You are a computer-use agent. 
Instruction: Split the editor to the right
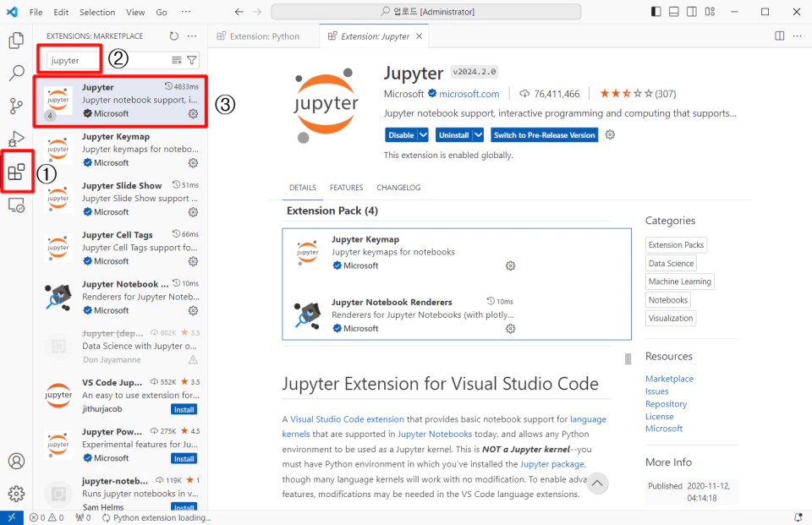click(779, 36)
